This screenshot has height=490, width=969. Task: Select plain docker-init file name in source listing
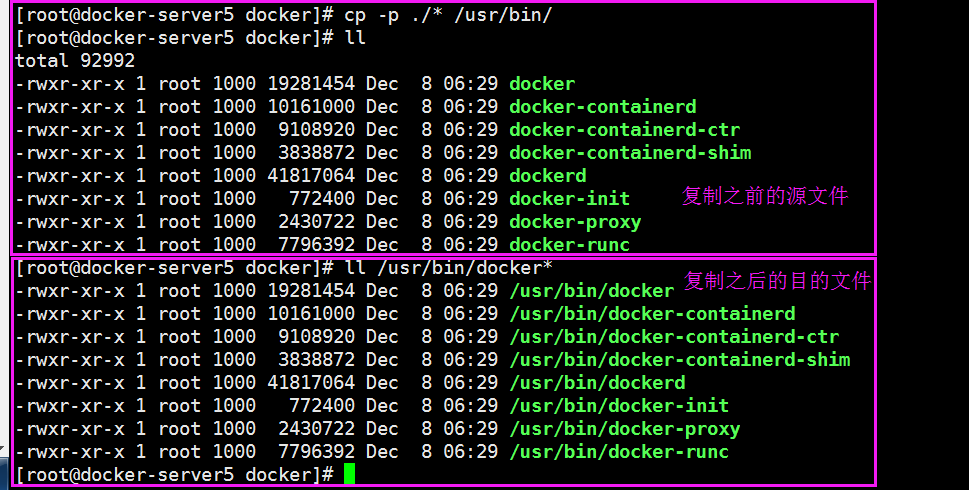point(569,199)
